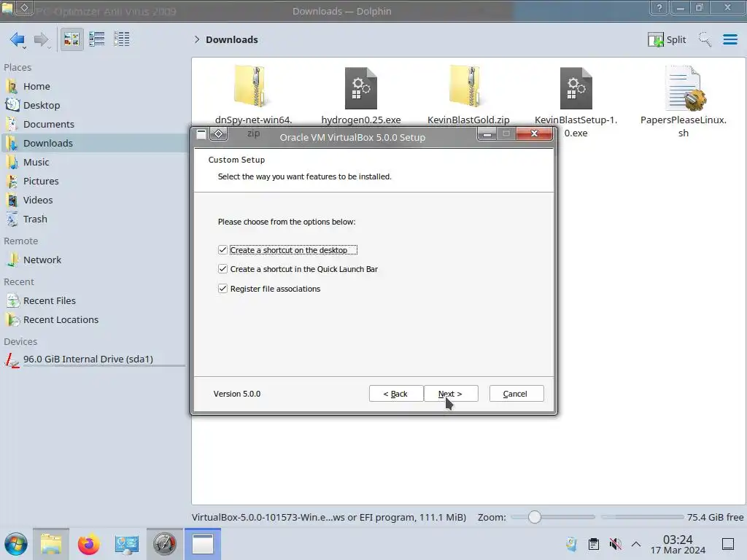The width and height of the screenshot is (747, 560).
Task: Adjust the Dolphin zoom slider handle
Action: pos(535,517)
